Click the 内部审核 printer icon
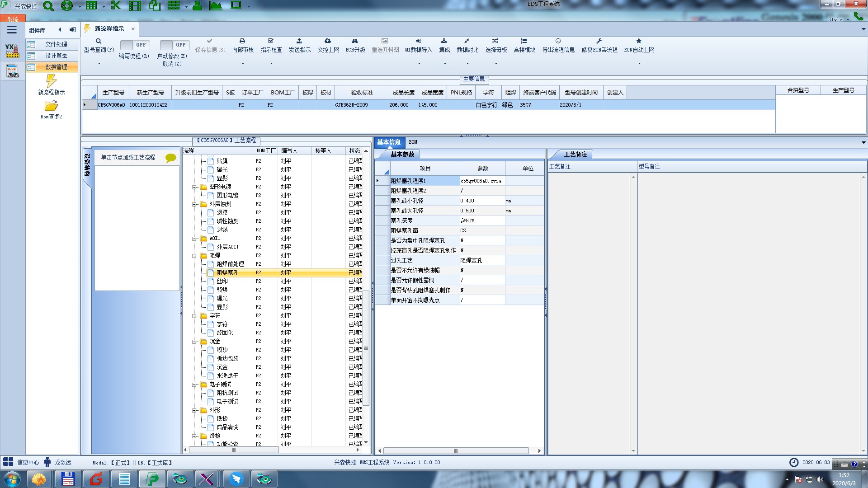Screen dimensions: 868x488 click(242, 41)
